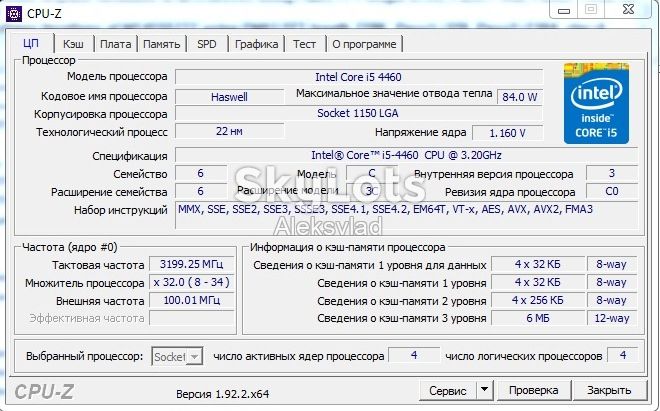Click the logical processors count value 4
660x411 pixels.
[x=623, y=355]
